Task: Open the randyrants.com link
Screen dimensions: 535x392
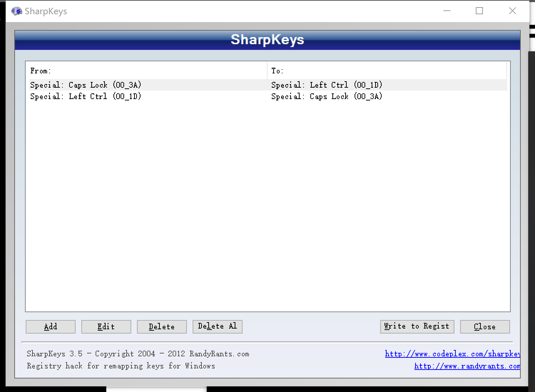Action: tap(467, 366)
